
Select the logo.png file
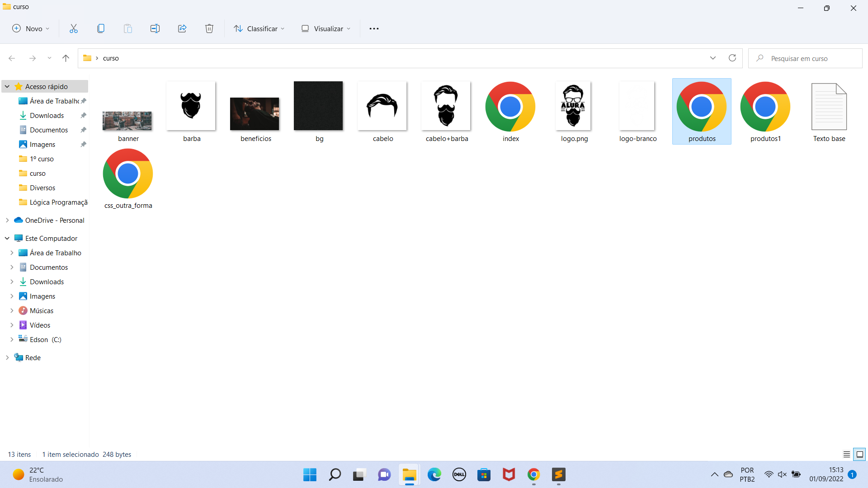574,112
